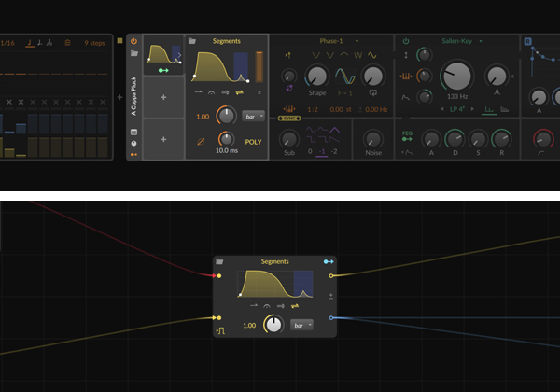The image size is (560, 392).
Task: Adjust the 10.0 ms smoothing knob
Action: [x=227, y=139]
